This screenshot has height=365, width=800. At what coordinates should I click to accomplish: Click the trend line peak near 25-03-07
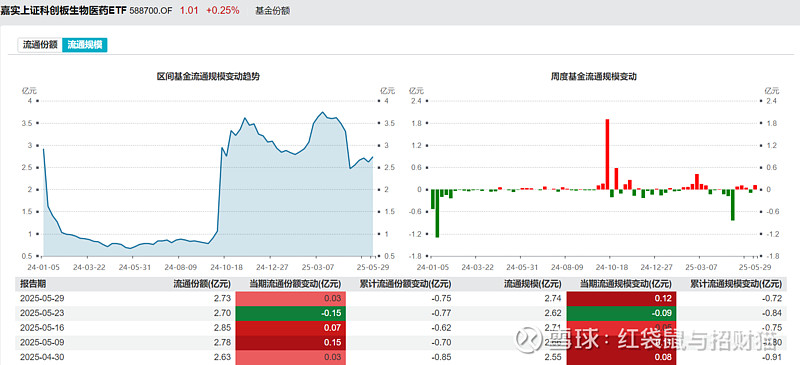(x=322, y=112)
